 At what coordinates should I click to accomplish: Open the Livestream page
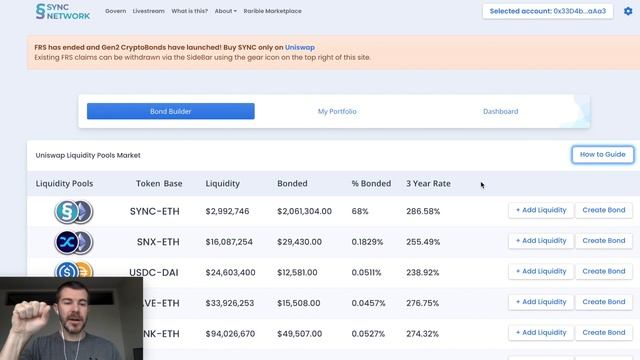pyautogui.click(x=149, y=11)
